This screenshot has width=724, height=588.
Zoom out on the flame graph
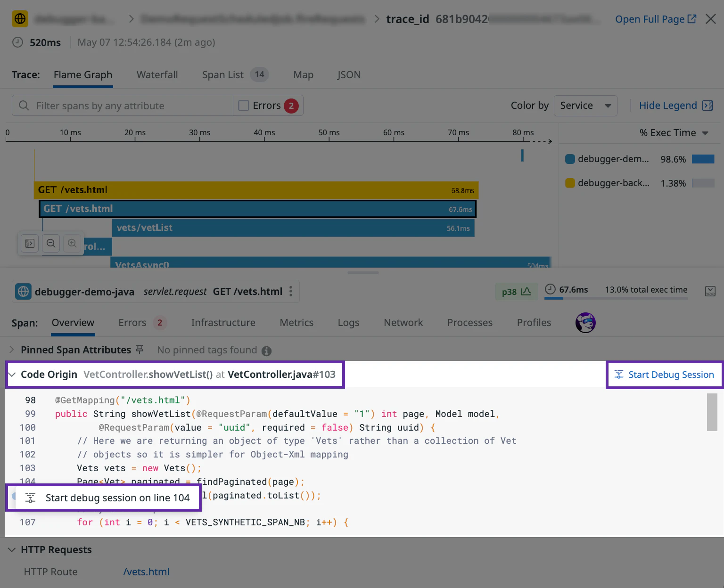pyautogui.click(x=51, y=244)
